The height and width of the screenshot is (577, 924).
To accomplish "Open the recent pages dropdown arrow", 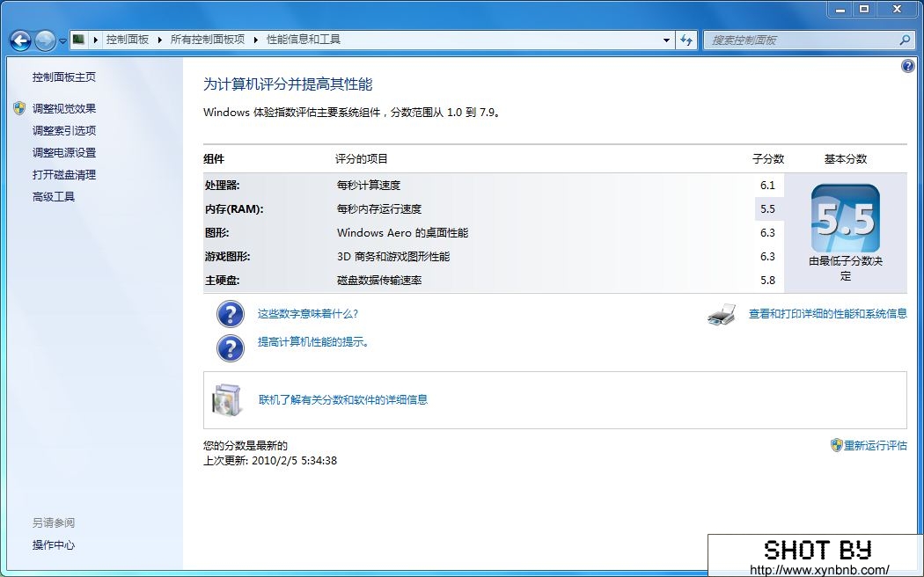I will (62, 41).
